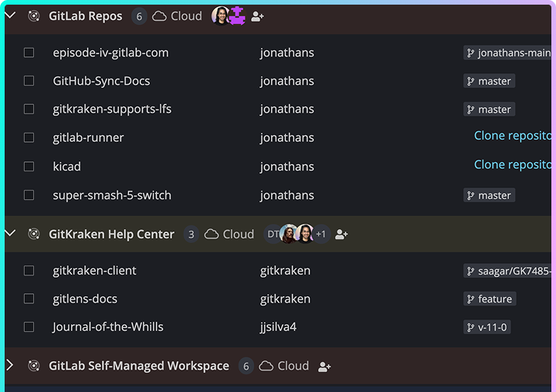Open the Journal-of-the-Whills repository row

coord(108,326)
